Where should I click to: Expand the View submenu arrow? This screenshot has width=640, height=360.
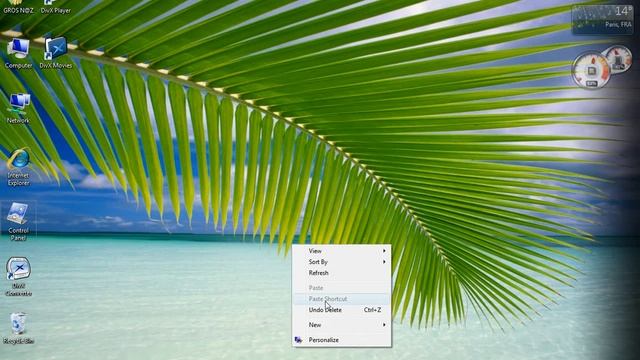[x=384, y=251]
